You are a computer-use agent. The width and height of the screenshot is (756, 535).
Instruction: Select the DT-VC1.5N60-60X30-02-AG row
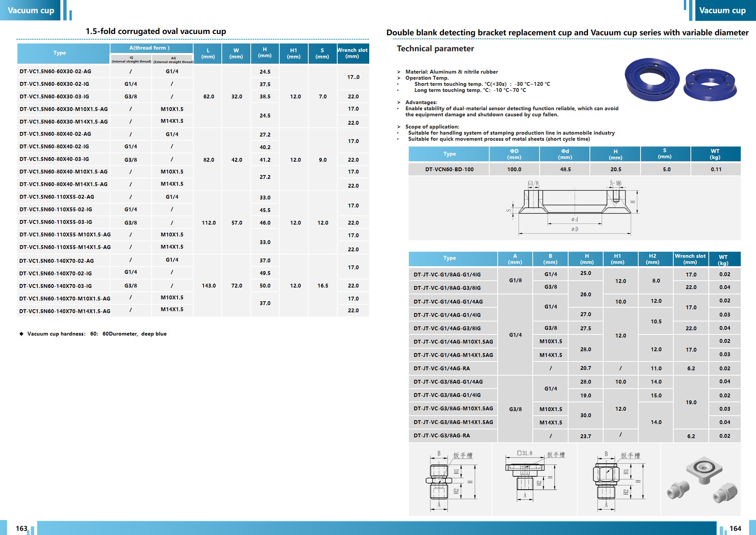[55, 71]
